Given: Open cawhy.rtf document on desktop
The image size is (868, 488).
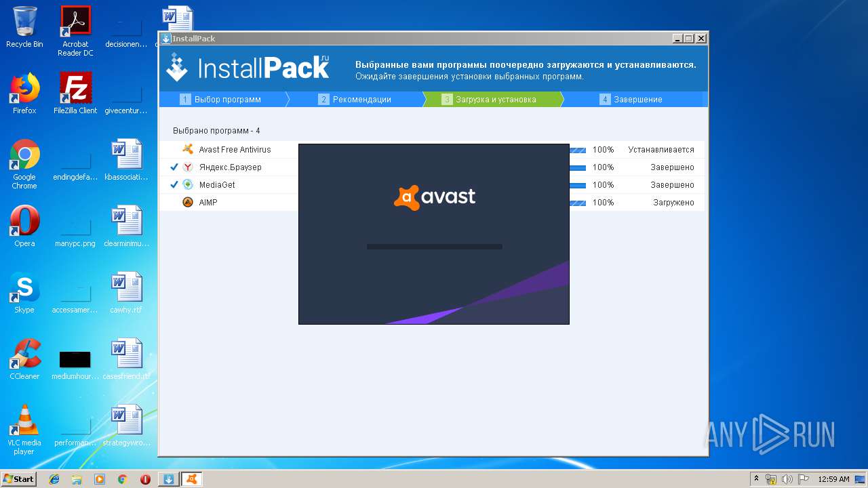Looking at the screenshot, I should [126, 293].
